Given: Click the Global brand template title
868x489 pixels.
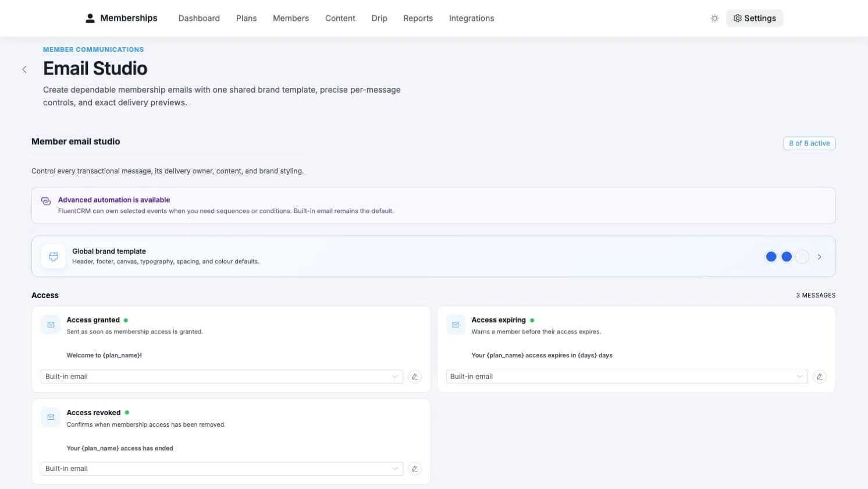Looking at the screenshot, I should tap(109, 251).
